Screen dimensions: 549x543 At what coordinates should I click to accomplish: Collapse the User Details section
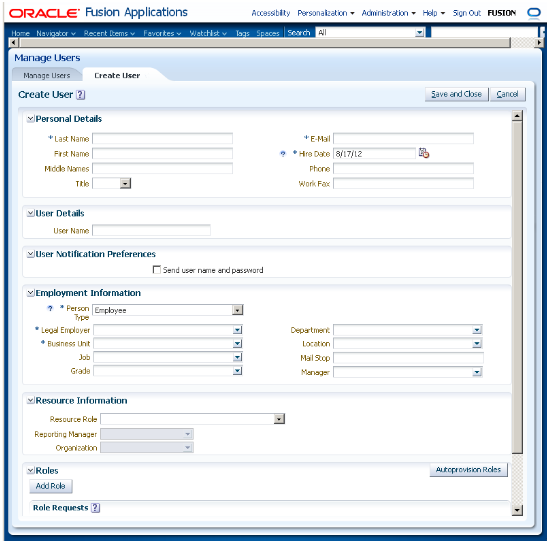31,213
